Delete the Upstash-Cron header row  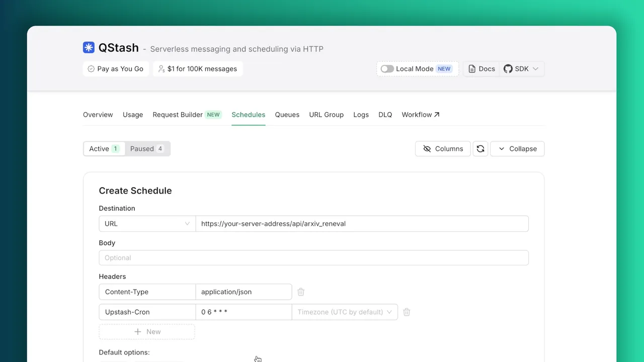point(407,312)
